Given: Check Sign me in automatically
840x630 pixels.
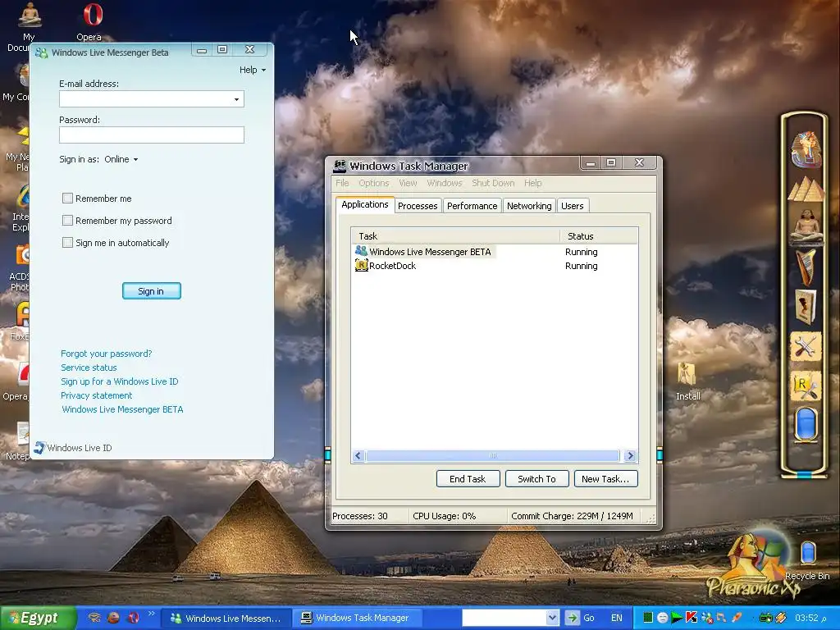Looking at the screenshot, I should [67, 242].
